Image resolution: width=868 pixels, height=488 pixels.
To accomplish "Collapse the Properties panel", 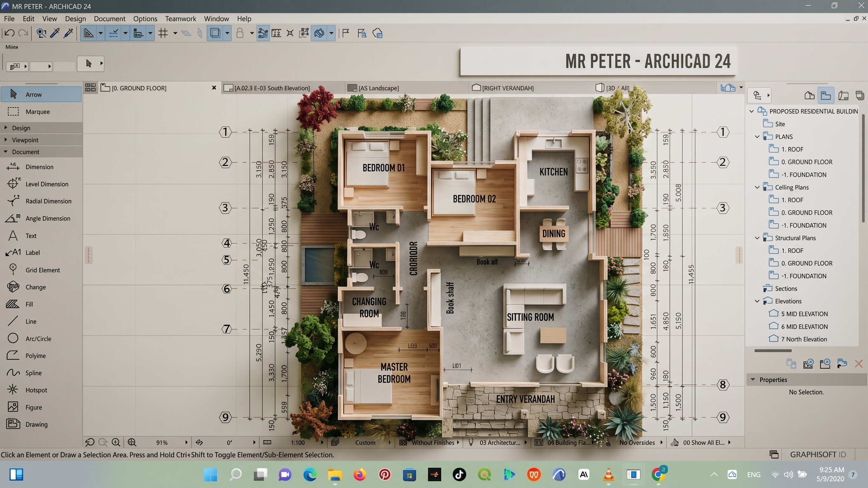I will 753,380.
